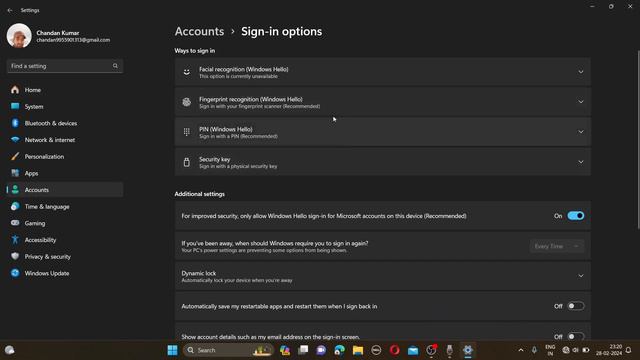Open Microsoft Edge from taskbar

pyautogui.click(x=340, y=350)
